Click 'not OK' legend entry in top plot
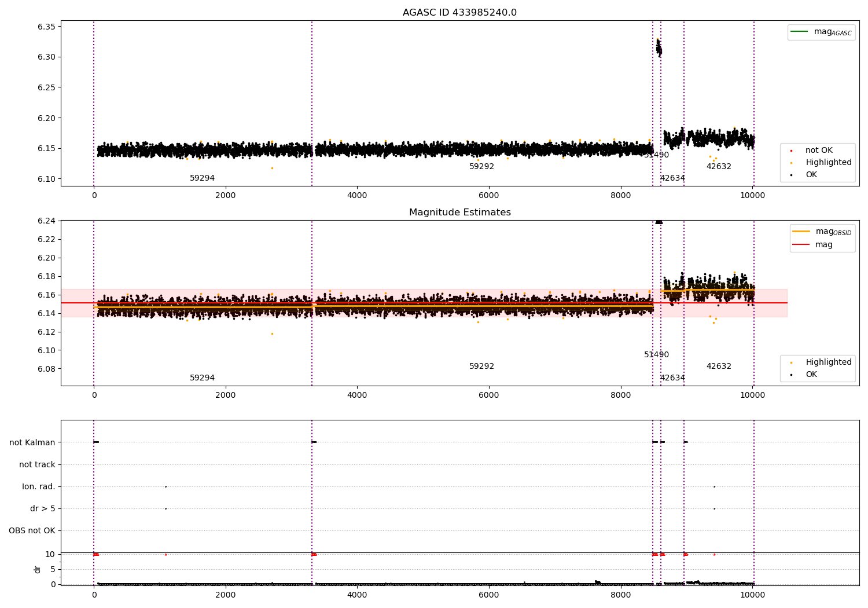Viewport: 868px width, 608px height. pyautogui.click(x=819, y=151)
